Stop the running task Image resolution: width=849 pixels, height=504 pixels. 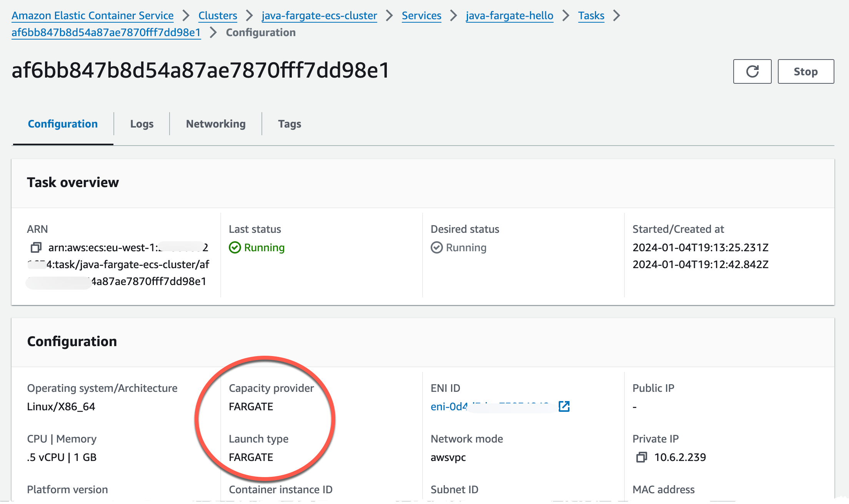click(806, 71)
